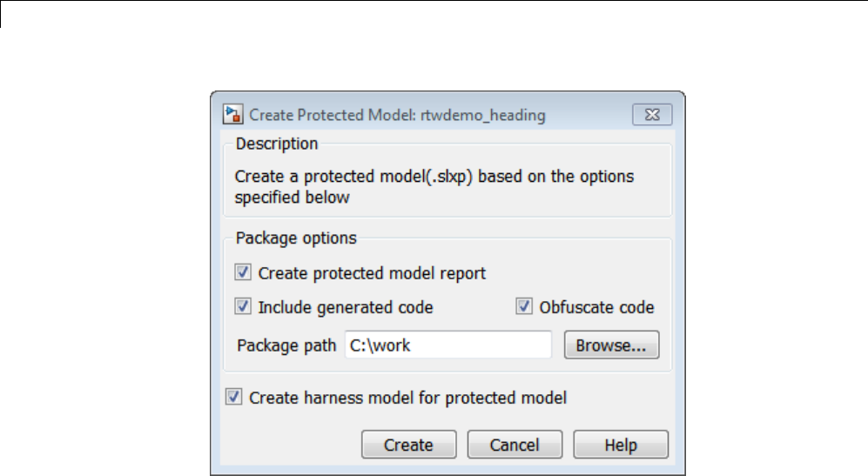Click the "Obfuscate code" label text
Viewport: 868px width, 476px height.
click(596, 307)
